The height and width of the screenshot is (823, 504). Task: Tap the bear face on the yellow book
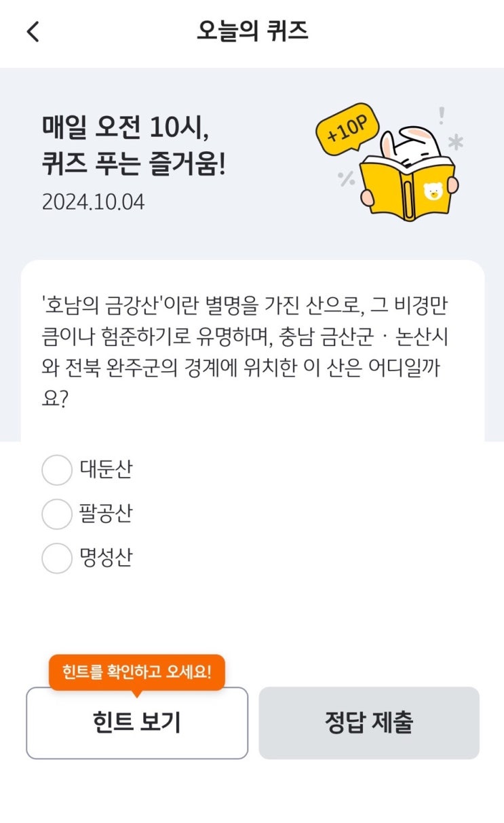click(431, 192)
